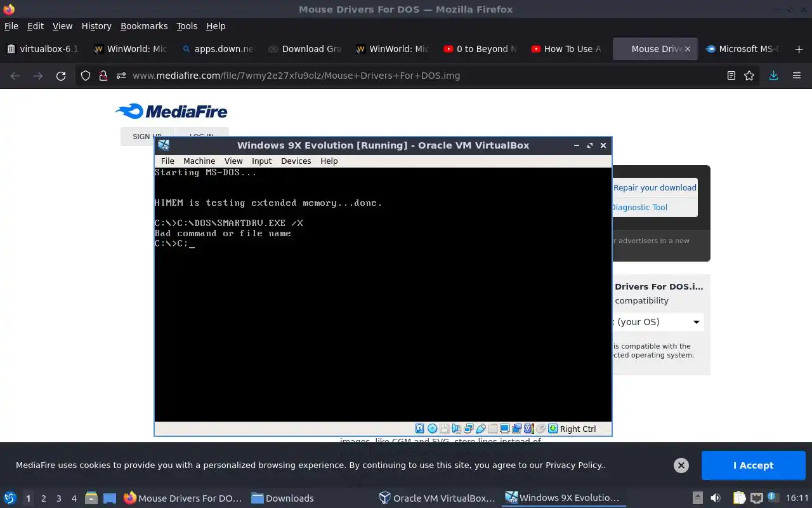Open Firefox tracking protection shield

coord(85,76)
